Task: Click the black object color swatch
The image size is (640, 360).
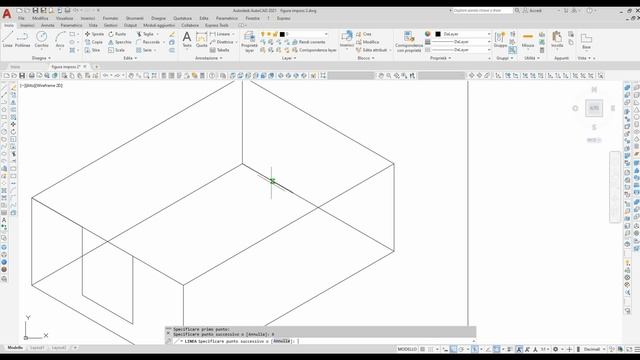Action: pos(438,34)
